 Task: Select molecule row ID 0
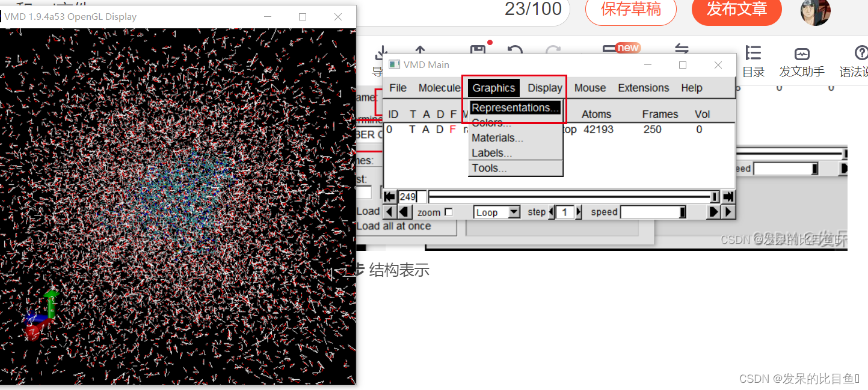(559, 129)
